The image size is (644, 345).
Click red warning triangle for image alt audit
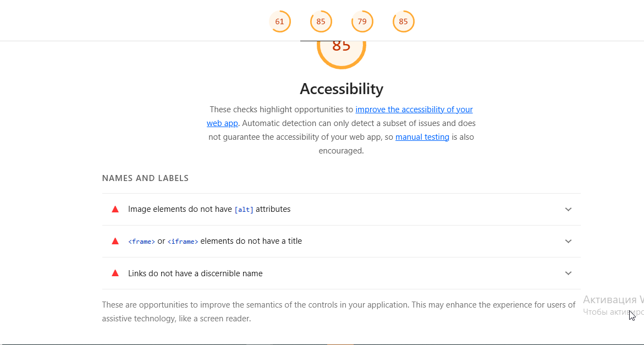[115, 209]
